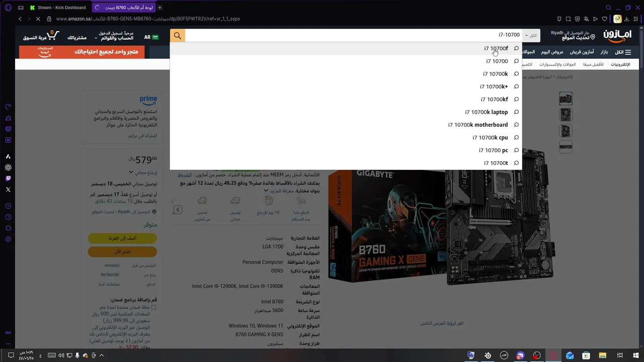
Task: Open the AR language selector
Action: click(x=151, y=37)
